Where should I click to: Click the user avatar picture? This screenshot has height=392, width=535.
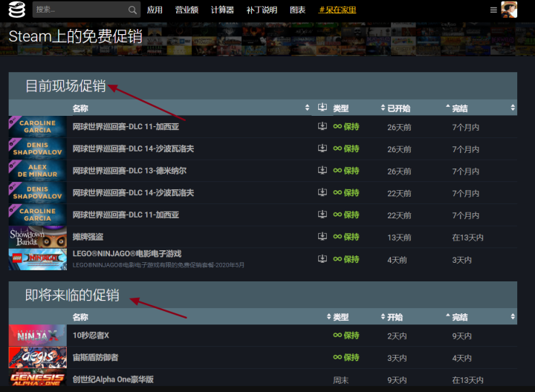click(509, 10)
